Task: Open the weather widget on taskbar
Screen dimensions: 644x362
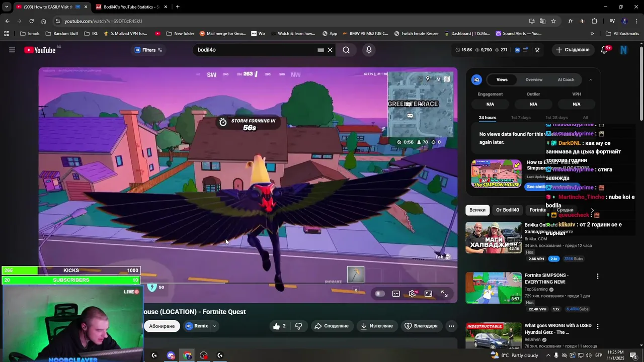Action: (514, 355)
